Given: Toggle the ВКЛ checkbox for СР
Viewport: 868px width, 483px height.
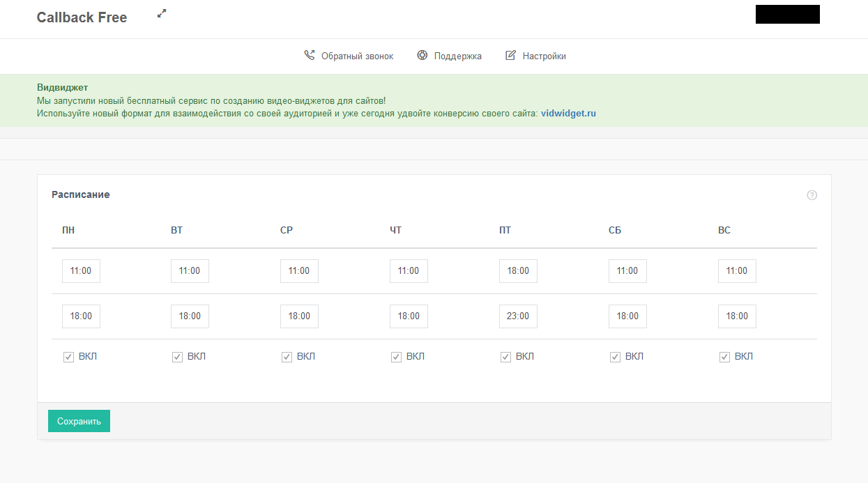Looking at the screenshot, I should pos(287,357).
